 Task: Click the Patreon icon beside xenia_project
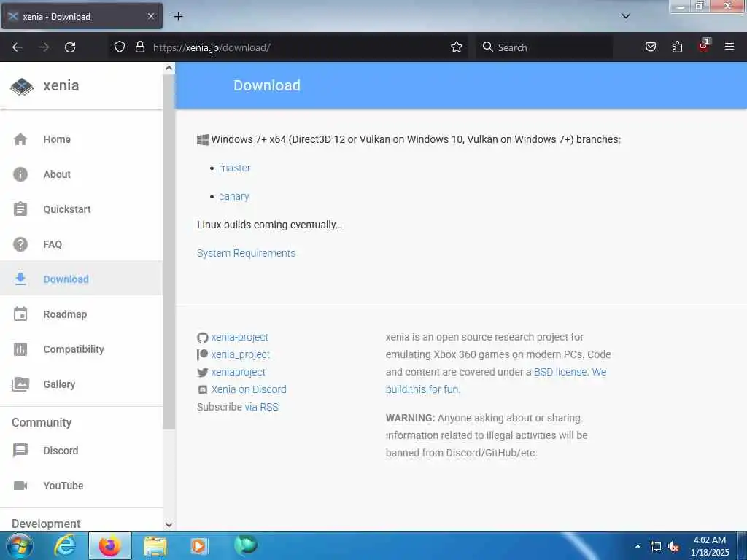click(x=203, y=355)
